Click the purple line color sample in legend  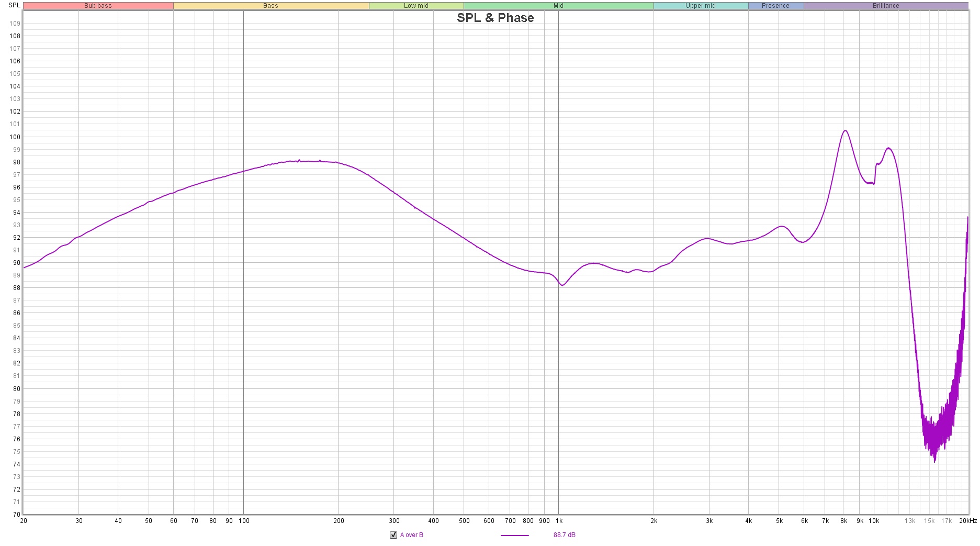pos(515,536)
